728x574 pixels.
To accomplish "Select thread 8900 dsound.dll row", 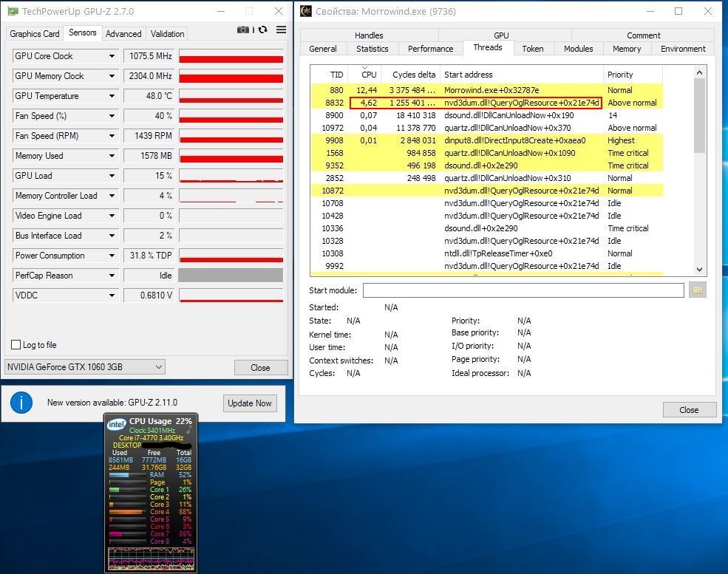I will (486, 115).
